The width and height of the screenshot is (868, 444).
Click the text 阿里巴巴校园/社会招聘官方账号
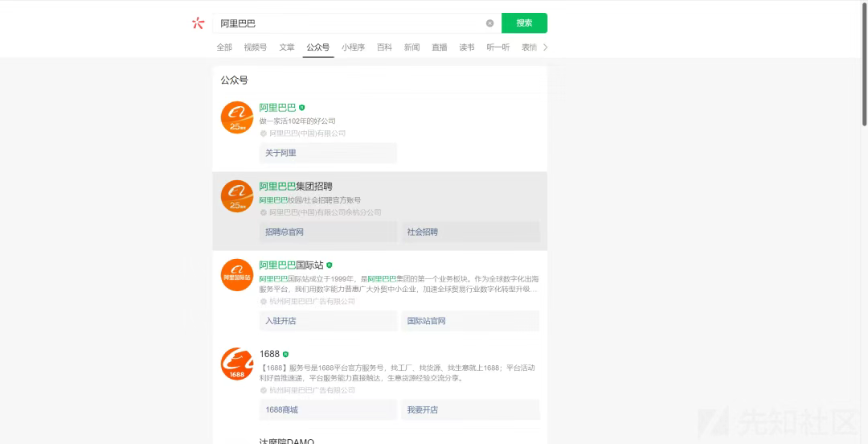(x=310, y=200)
